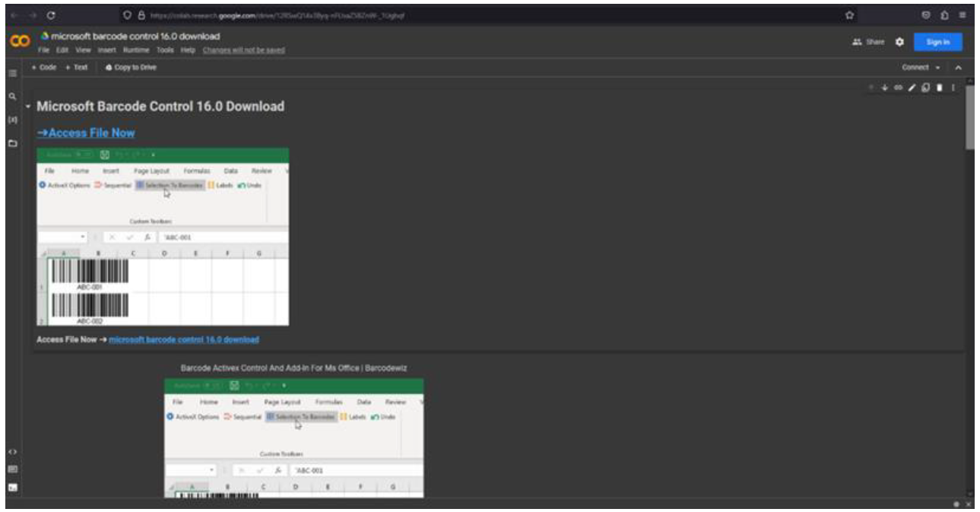Open the Tools menu
The width and height of the screenshot is (980, 512).
point(165,50)
